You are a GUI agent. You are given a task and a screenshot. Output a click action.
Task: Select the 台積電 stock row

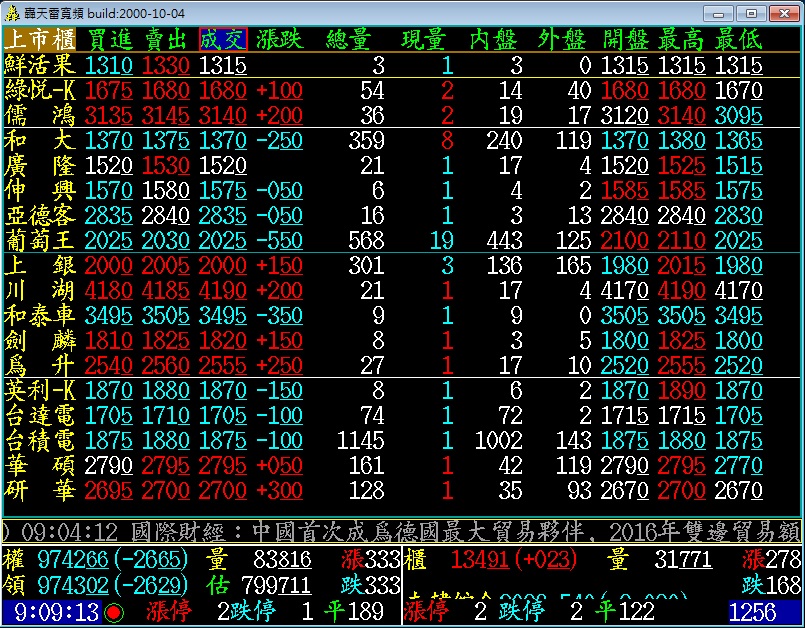point(41,441)
